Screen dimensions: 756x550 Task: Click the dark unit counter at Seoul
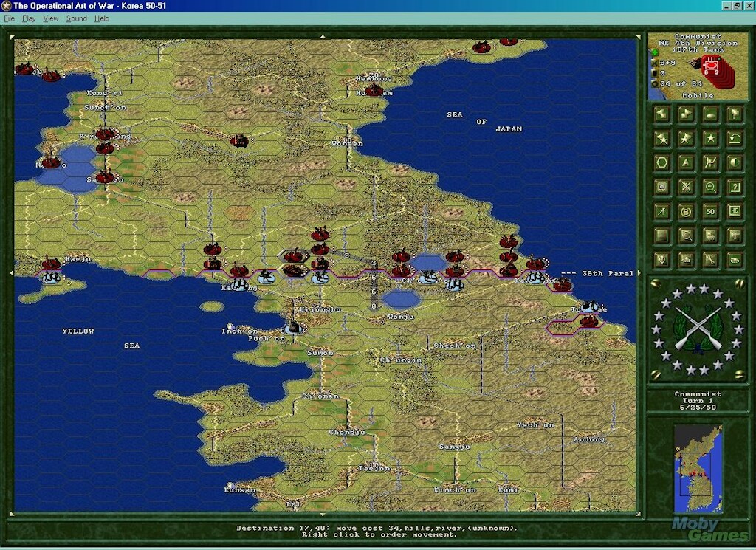pos(294,327)
